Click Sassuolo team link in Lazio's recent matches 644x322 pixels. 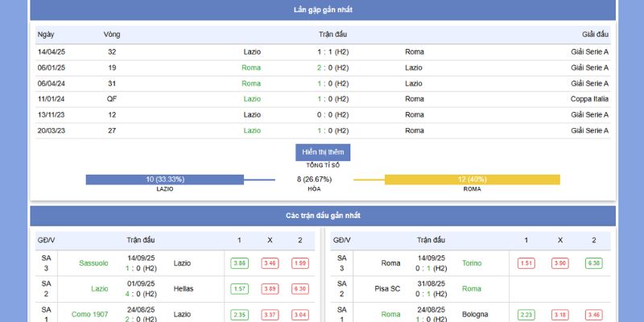pos(93,263)
